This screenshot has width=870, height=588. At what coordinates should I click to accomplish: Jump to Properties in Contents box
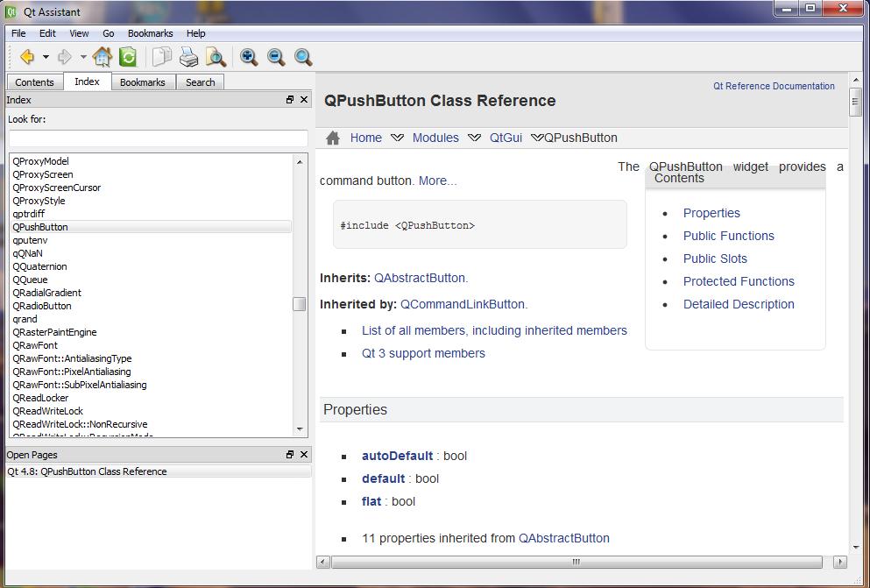click(711, 213)
